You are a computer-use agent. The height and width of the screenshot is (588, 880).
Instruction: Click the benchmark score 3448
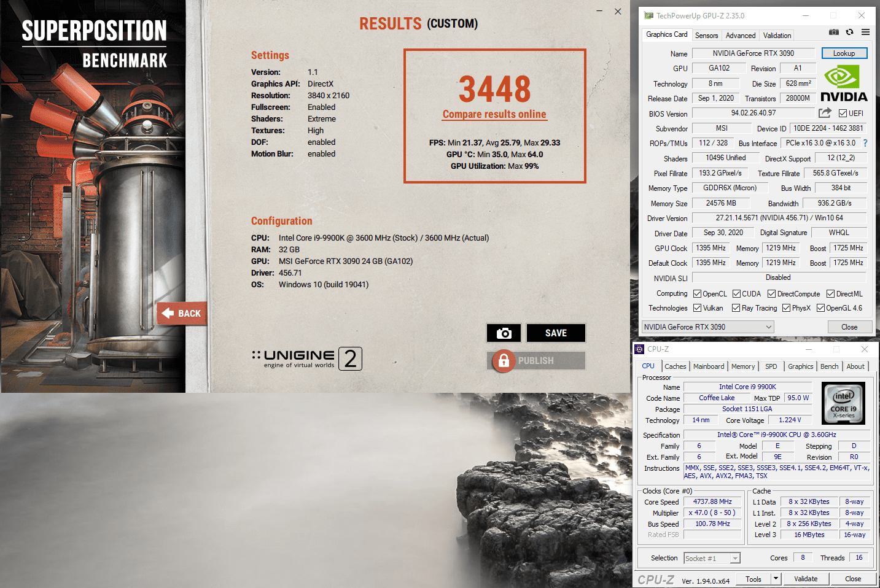click(x=494, y=89)
